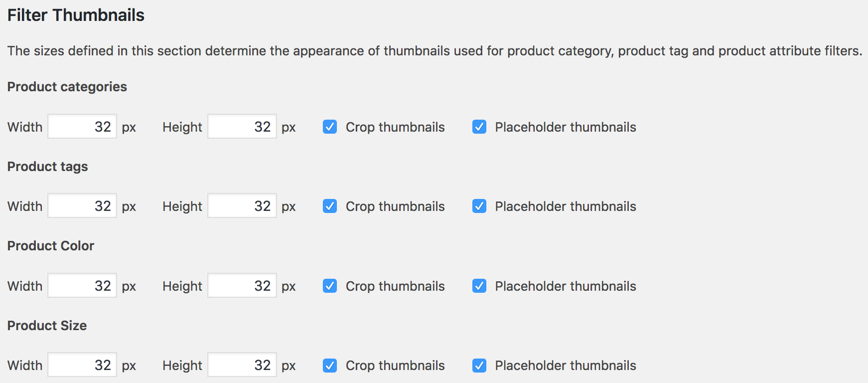Image resolution: width=868 pixels, height=383 pixels.
Task: Uncheck Placeholder thumbnails for Product tags
Action: click(478, 206)
